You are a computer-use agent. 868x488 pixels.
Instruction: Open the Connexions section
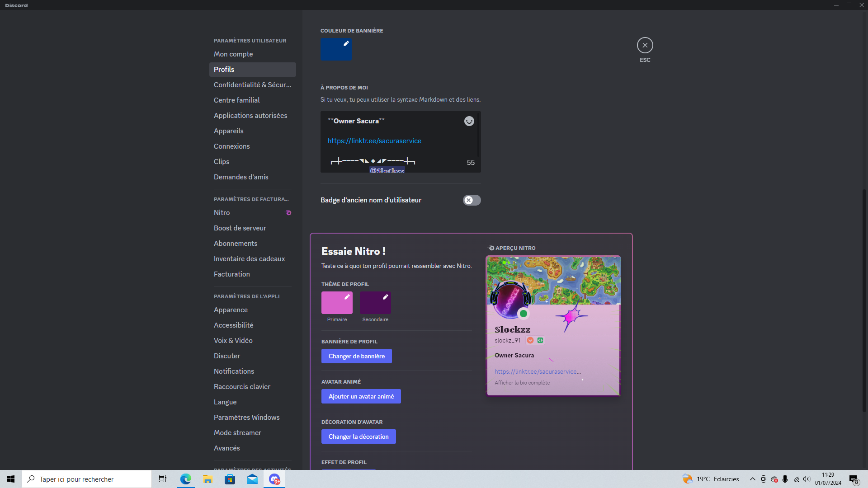click(x=252, y=146)
